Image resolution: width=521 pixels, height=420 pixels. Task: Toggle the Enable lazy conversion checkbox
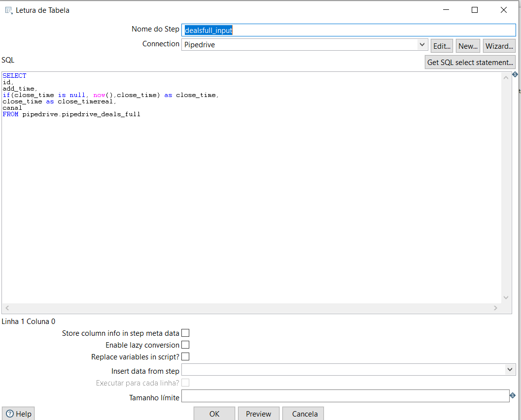(x=185, y=345)
